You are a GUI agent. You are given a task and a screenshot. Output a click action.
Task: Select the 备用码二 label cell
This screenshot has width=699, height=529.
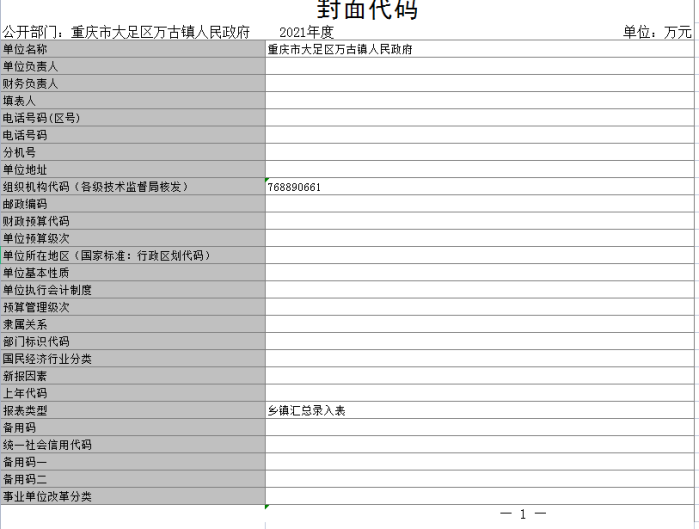[x=133, y=480]
